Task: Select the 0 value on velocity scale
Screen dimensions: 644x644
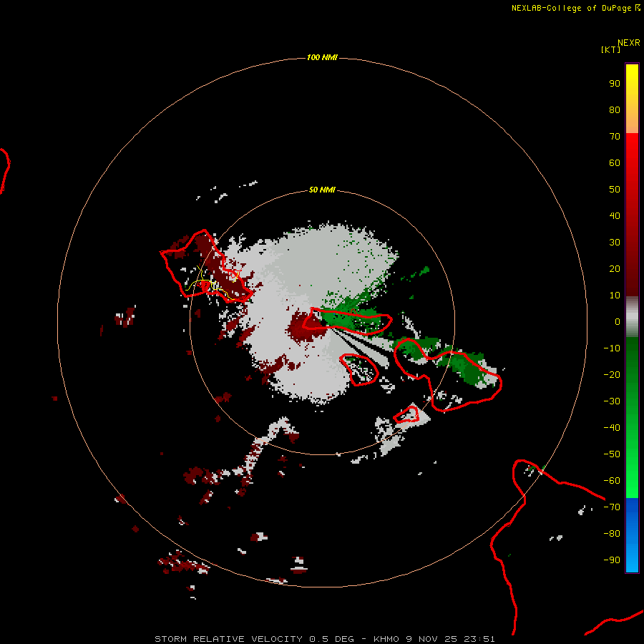Action: point(618,322)
